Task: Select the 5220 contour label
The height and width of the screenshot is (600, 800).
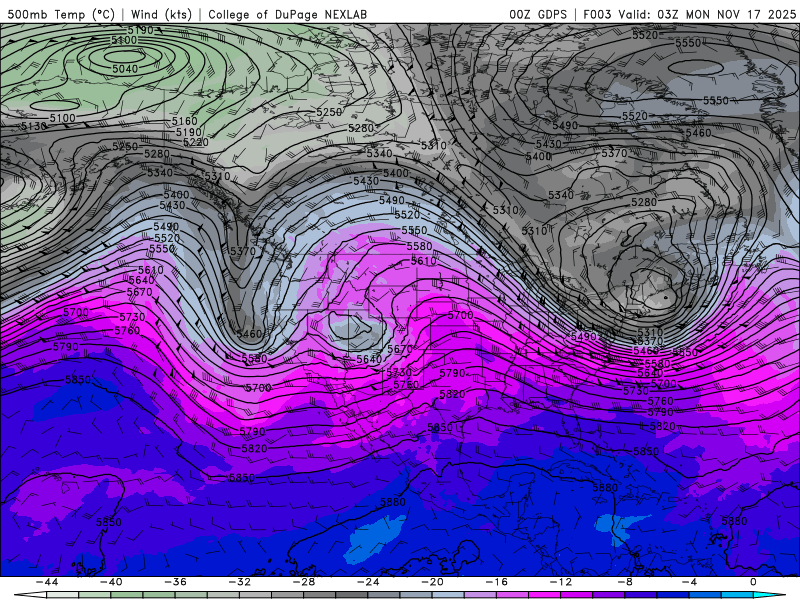Action: click(x=195, y=142)
